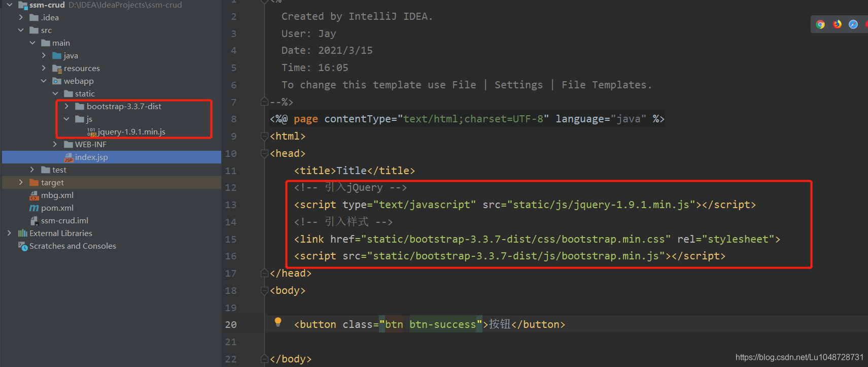Collapse the webapp folder chevron
Screen dimensions: 868x367
pyautogui.click(x=44, y=81)
